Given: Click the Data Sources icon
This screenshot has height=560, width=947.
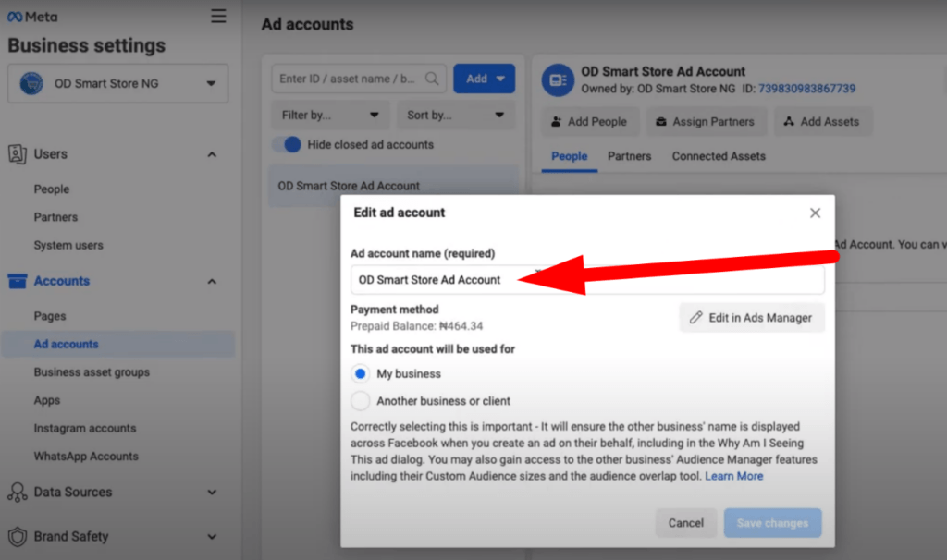Looking at the screenshot, I should pos(17,492).
